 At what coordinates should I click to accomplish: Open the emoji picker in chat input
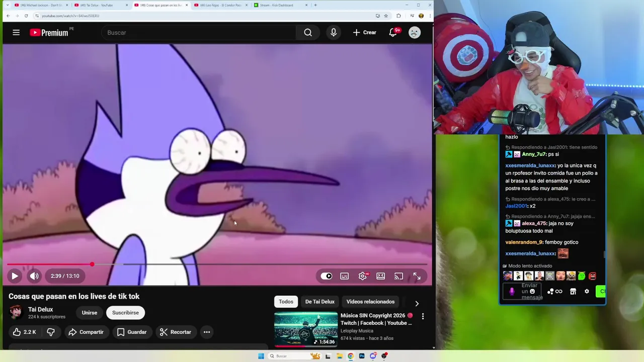click(532, 291)
